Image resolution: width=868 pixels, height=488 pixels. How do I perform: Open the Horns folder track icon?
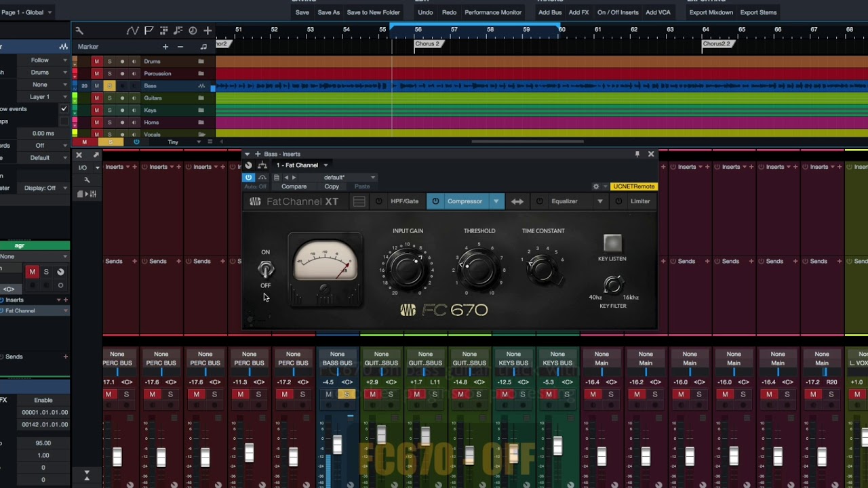point(201,123)
